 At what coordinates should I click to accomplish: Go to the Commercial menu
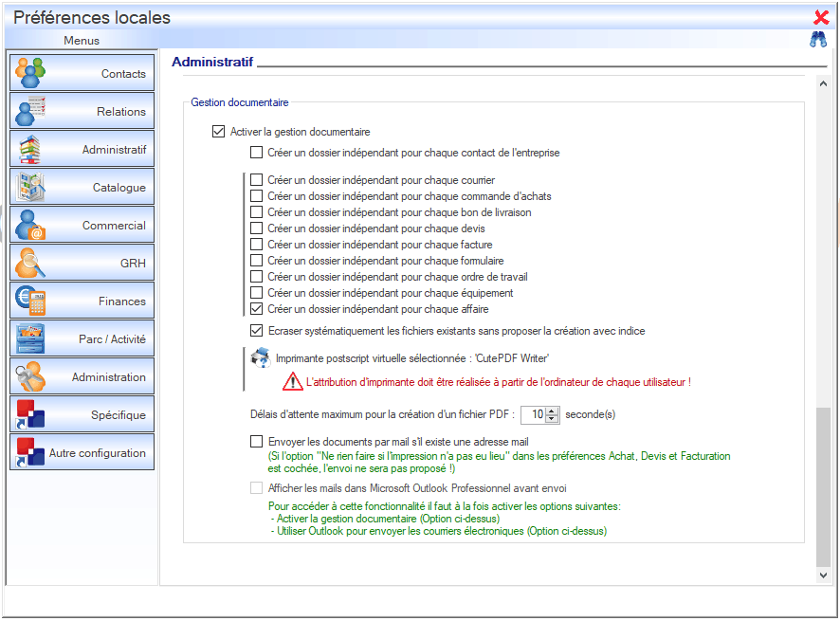(x=82, y=225)
